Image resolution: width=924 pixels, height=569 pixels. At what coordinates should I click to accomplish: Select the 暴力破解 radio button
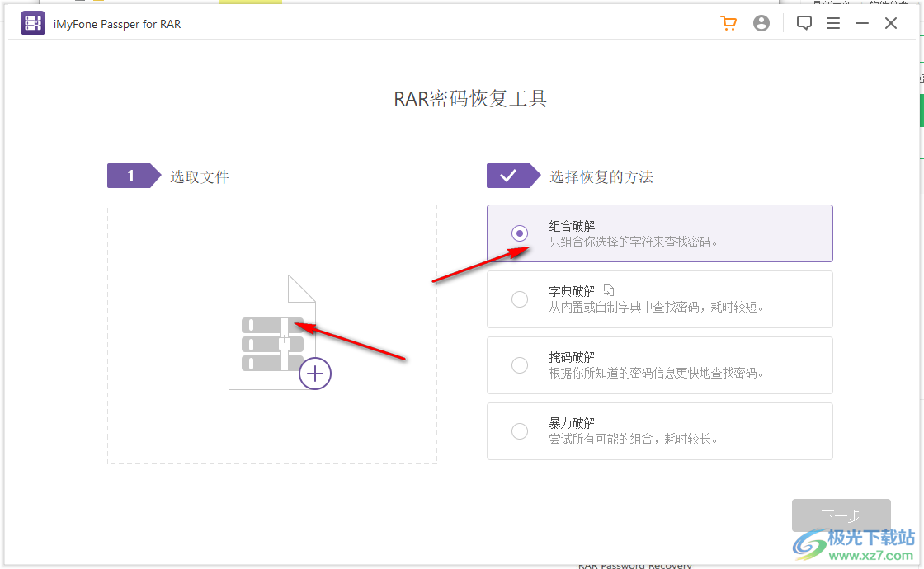520,431
